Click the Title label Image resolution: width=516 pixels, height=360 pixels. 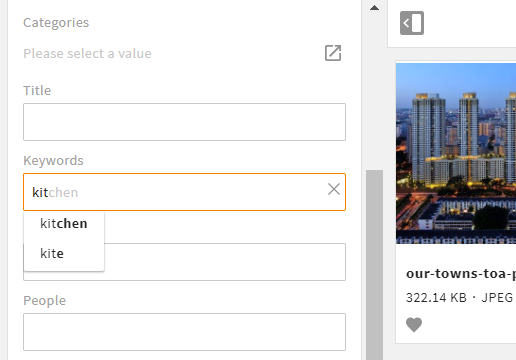pyautogui.click(x=37, y=90)
